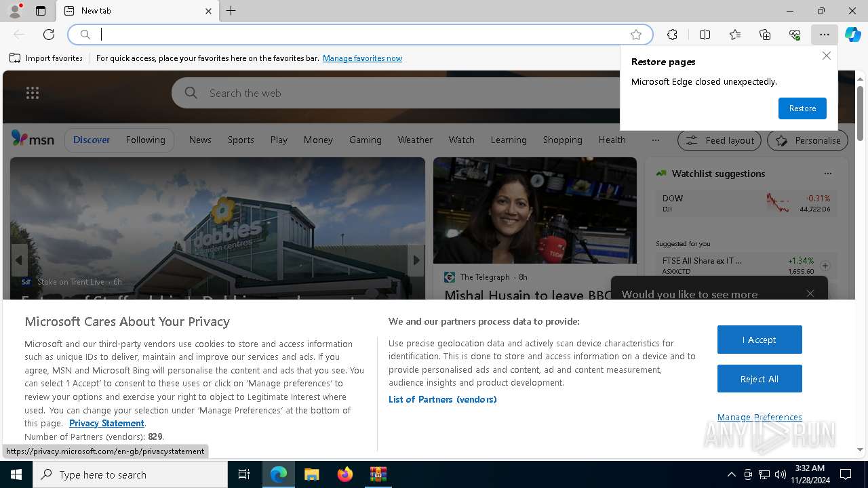Open File Explorer from taskbar
This screenshot has width=868, height=488.
[x=311, y=474]
